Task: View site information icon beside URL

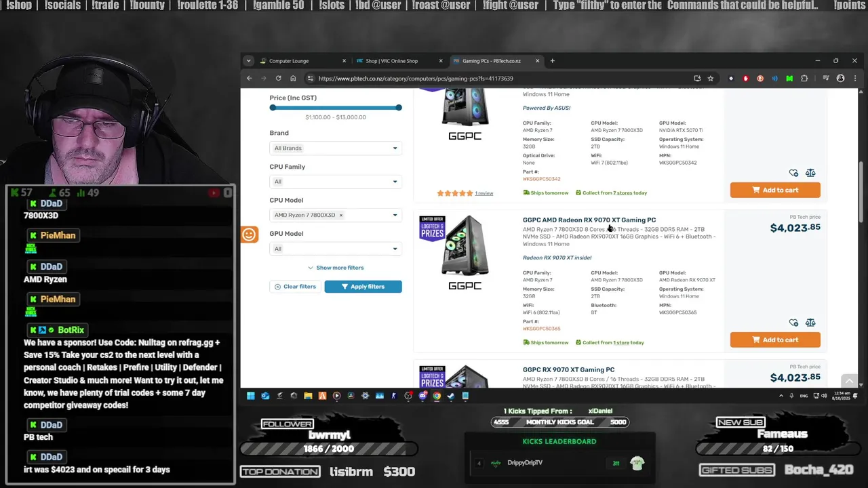Action: click(310, 78)
